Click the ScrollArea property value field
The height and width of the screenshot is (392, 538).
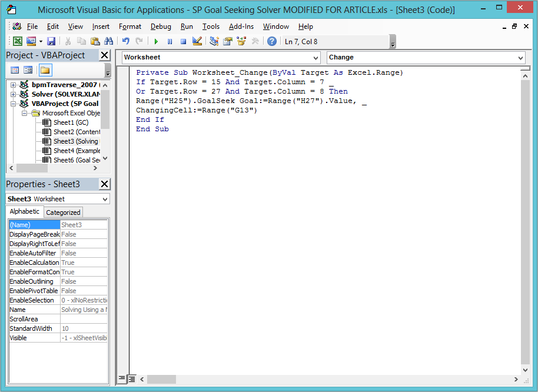click(x=84, y=319)
